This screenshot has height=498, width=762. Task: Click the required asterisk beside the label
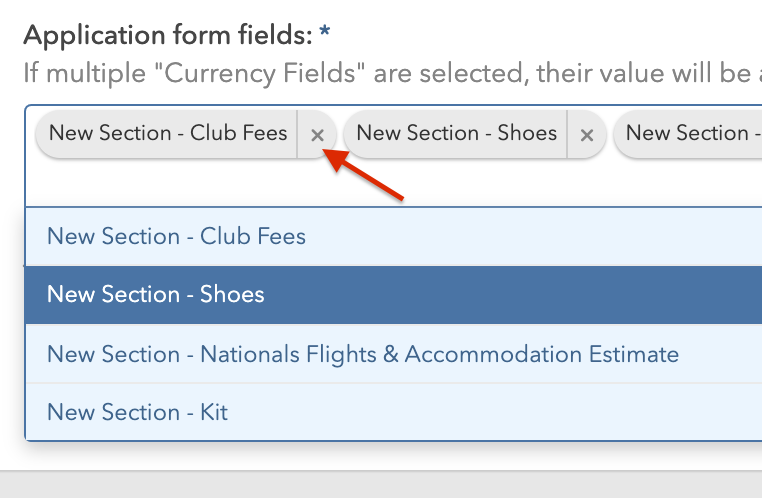tap(325, 35)
